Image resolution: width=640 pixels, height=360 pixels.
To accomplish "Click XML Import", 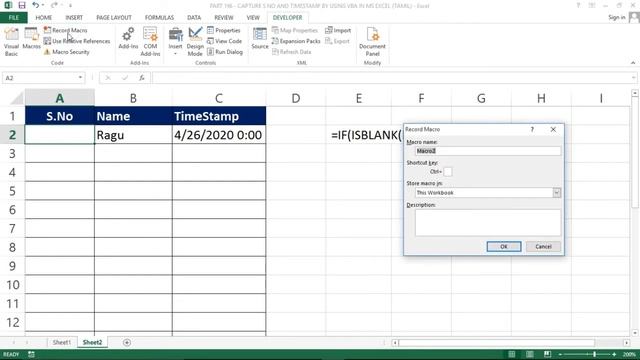I will pos(338,30).
